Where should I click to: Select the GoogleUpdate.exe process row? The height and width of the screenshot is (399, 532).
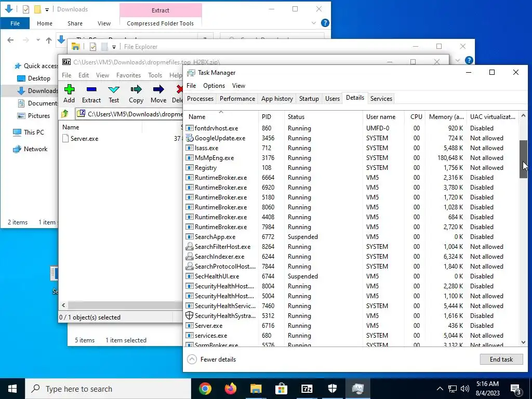(x=351, y=138)
